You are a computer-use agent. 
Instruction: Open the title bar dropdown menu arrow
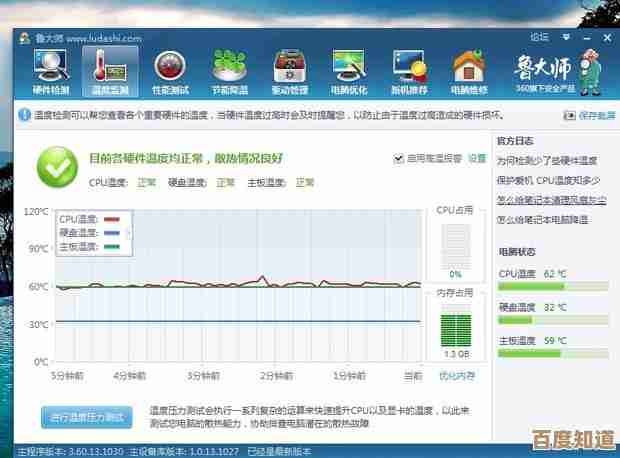click(x=566, y=37)
